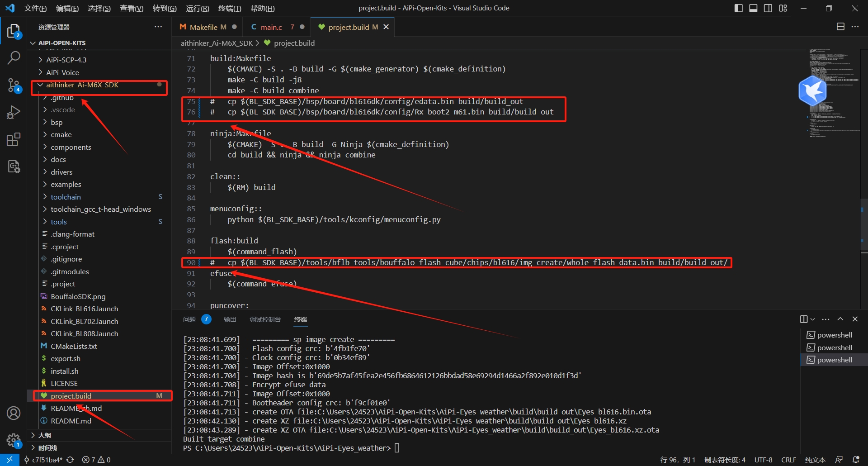The height and width of the screenshot is (466, 868).
Task: Click the feedback icon in status bar
Action: point(839,460)
